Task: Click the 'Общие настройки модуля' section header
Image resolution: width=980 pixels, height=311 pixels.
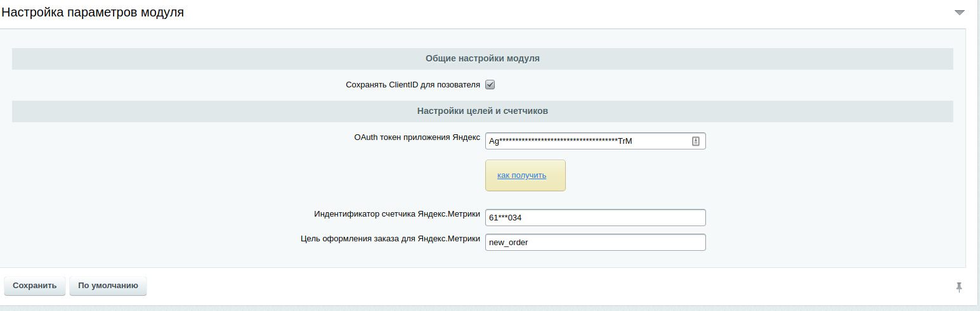Action: tap(482, 58)
